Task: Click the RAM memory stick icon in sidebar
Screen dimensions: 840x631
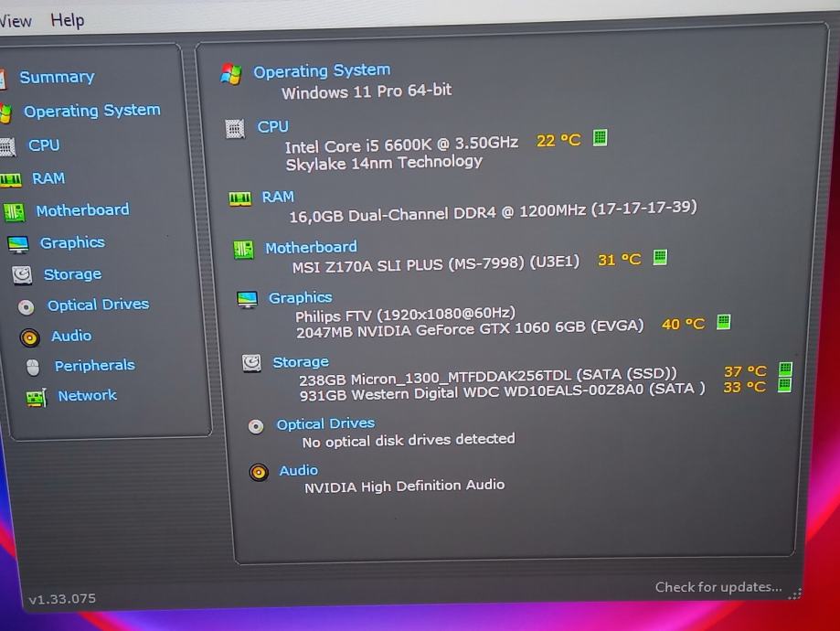Action: (x=10, y=179)
